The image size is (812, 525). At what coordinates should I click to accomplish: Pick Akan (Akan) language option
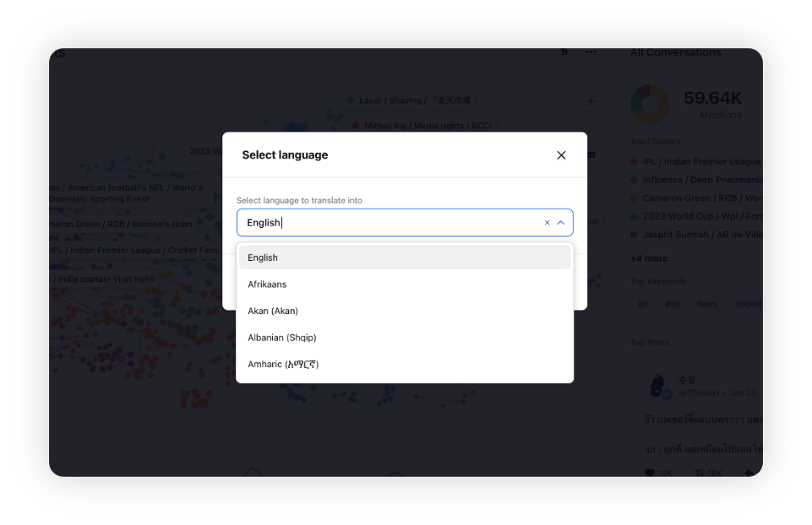click(404, 311)
